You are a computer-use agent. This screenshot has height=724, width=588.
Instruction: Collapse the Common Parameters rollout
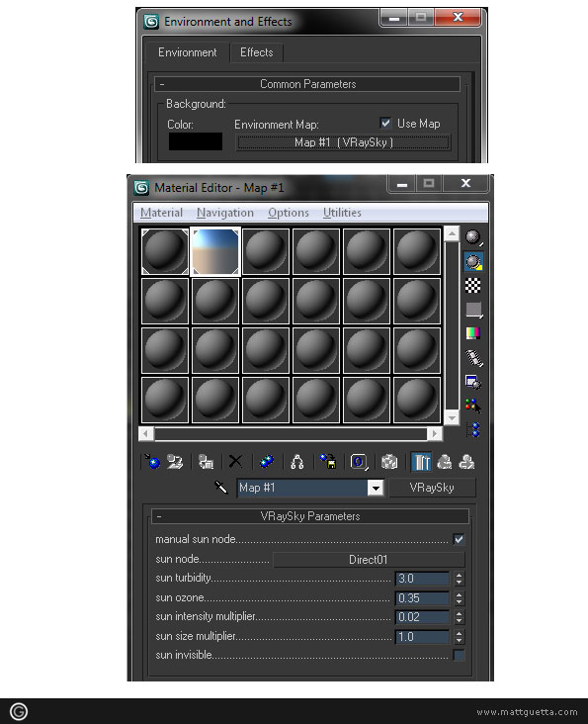click(x=307, y=84)
